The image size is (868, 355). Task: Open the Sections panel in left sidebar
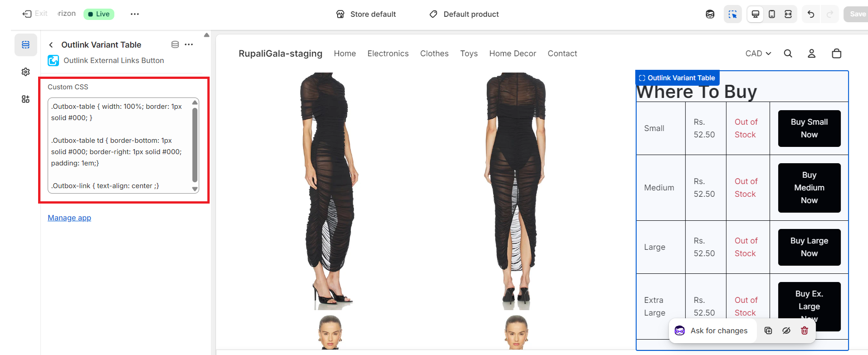tap(25, 45)
